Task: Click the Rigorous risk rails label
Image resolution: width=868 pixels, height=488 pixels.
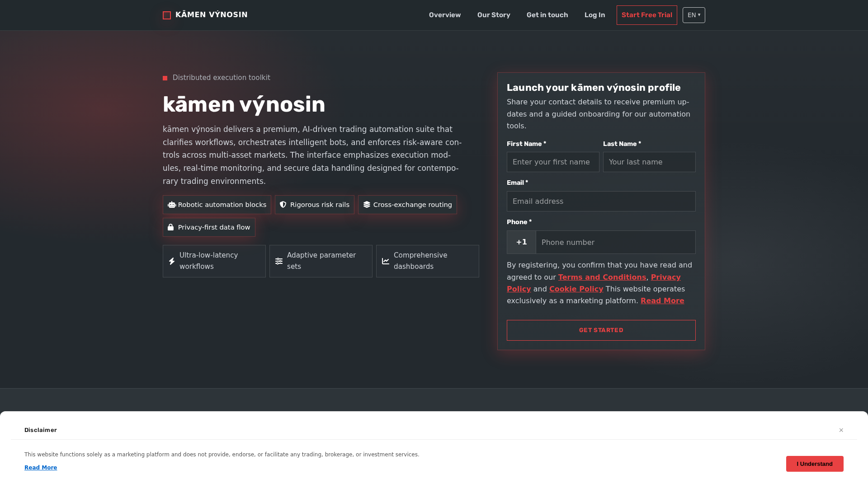Action: point(320,205)
